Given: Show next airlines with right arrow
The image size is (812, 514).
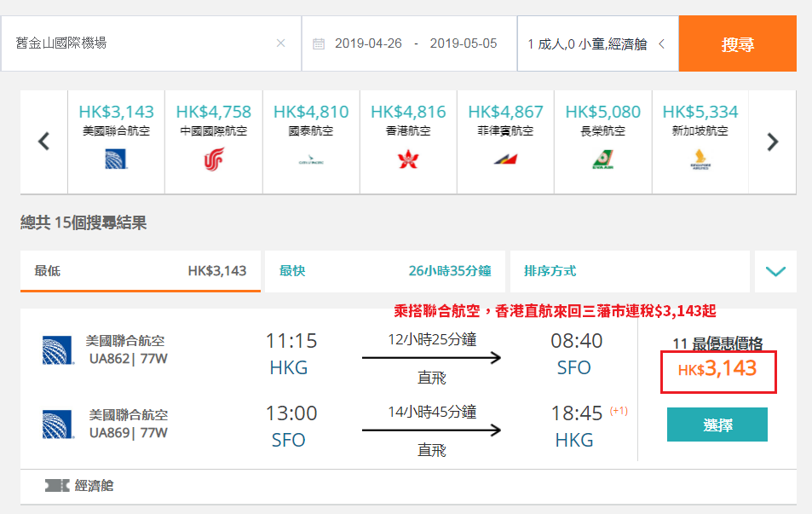Looking at the screenshot, I should coord(773,141).
